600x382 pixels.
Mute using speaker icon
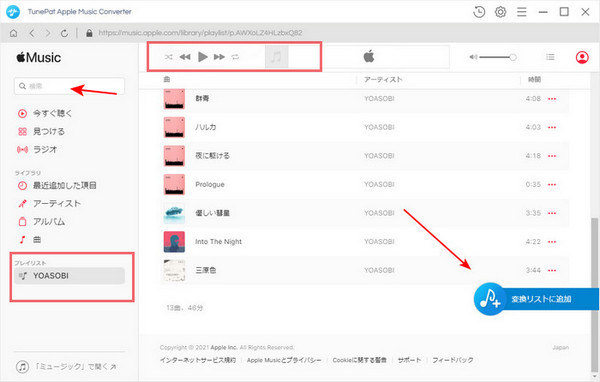click(x=473, y=57)
